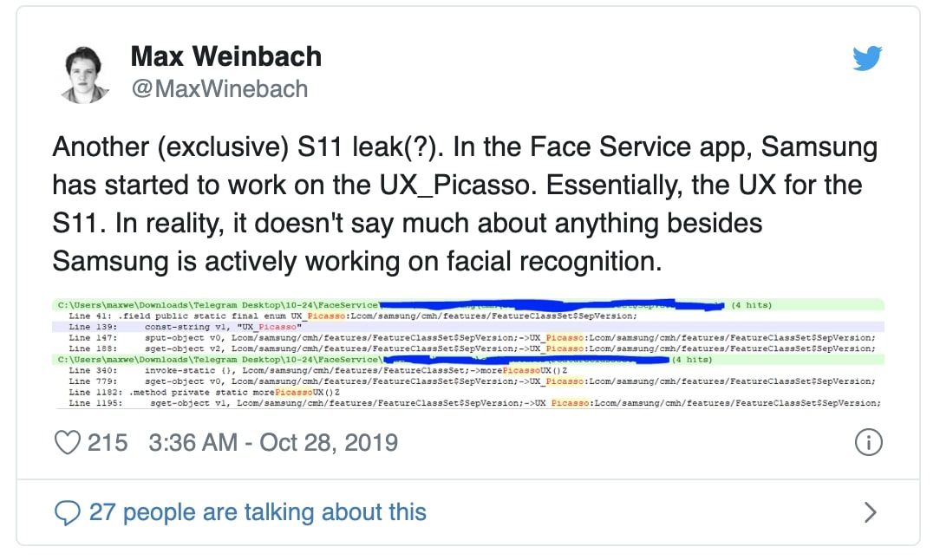Open "27 people are talking about this"
Image resolution: width=940 pixels, height=560 pixels.
pyautogui.click(x=258, y=512)
